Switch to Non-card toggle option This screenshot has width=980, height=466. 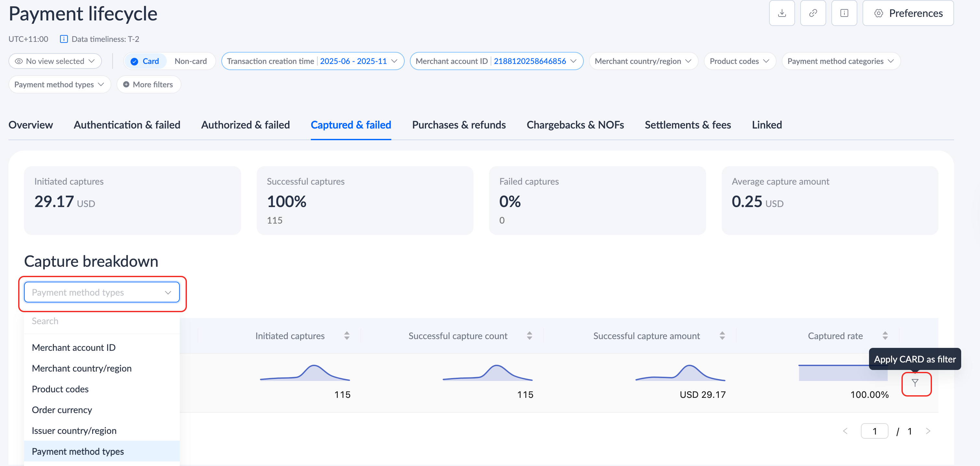click(x=190, y=61)
